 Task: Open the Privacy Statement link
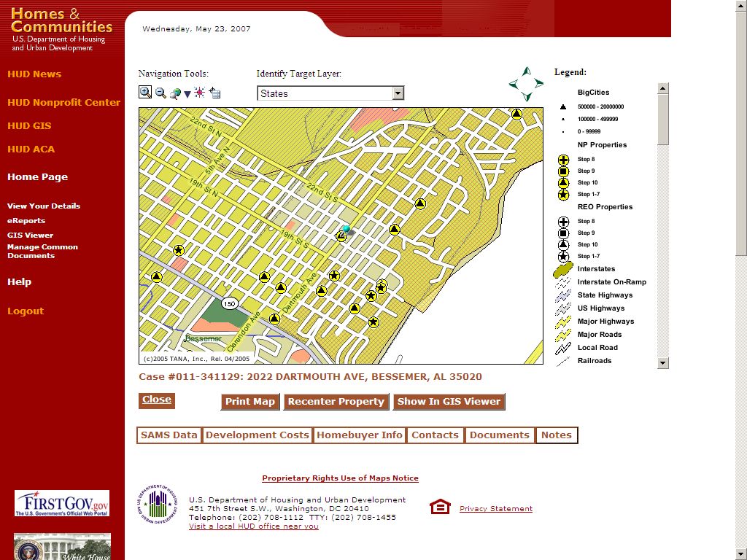point(496,509)
